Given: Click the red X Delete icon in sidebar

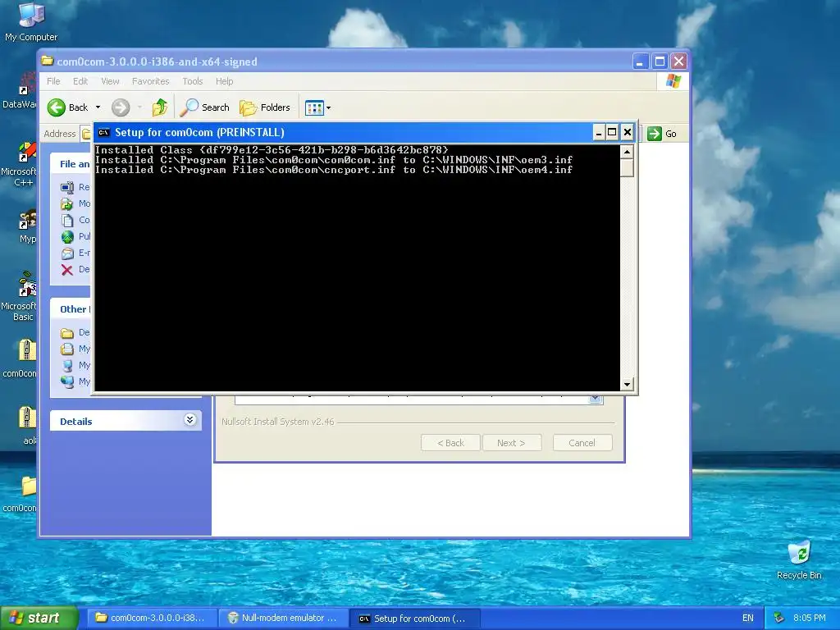Looking at the screenshot, I should click(x=67, y=269).
